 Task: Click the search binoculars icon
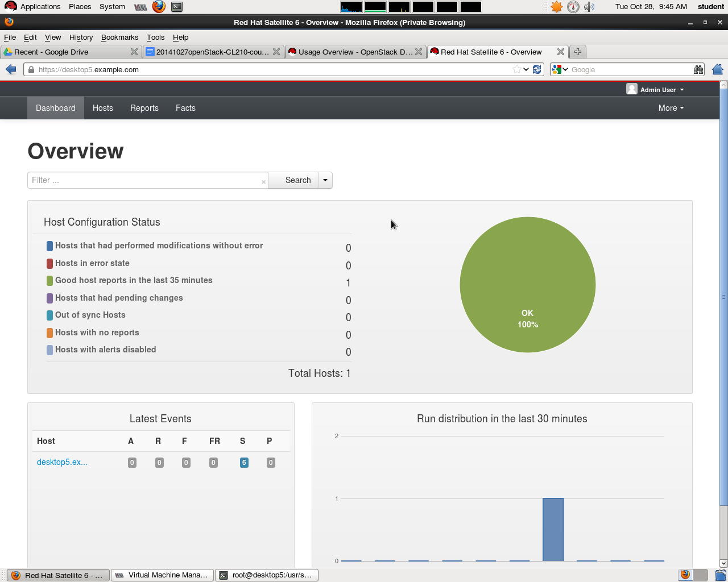(x=698, y=69)
